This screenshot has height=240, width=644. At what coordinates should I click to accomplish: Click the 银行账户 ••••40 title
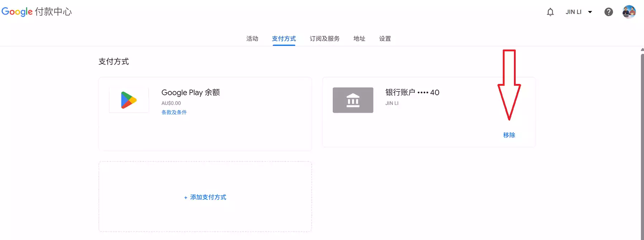412,92
